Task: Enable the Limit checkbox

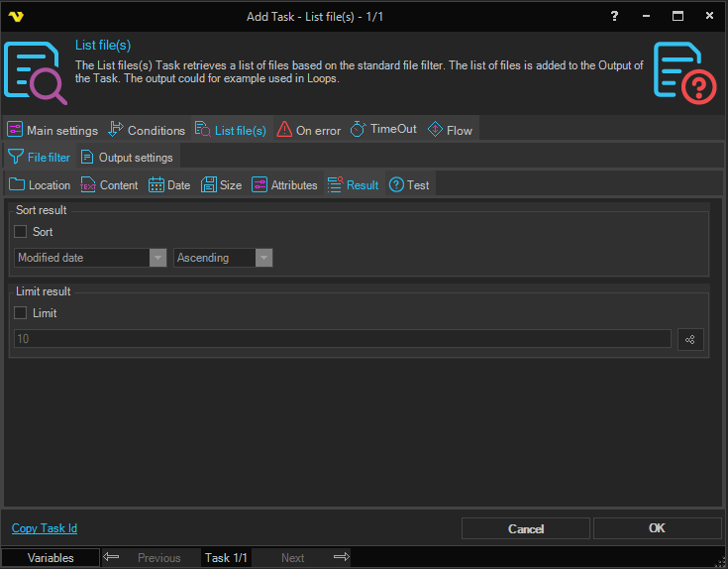Action: [21, 313]
